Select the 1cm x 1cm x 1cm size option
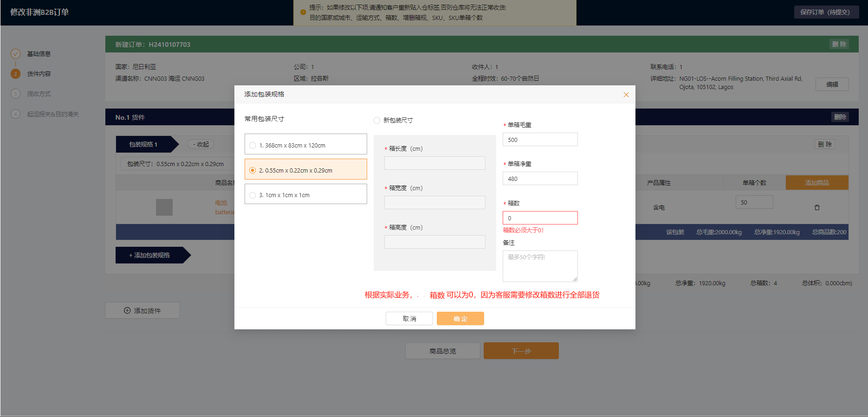 point(253,195)
